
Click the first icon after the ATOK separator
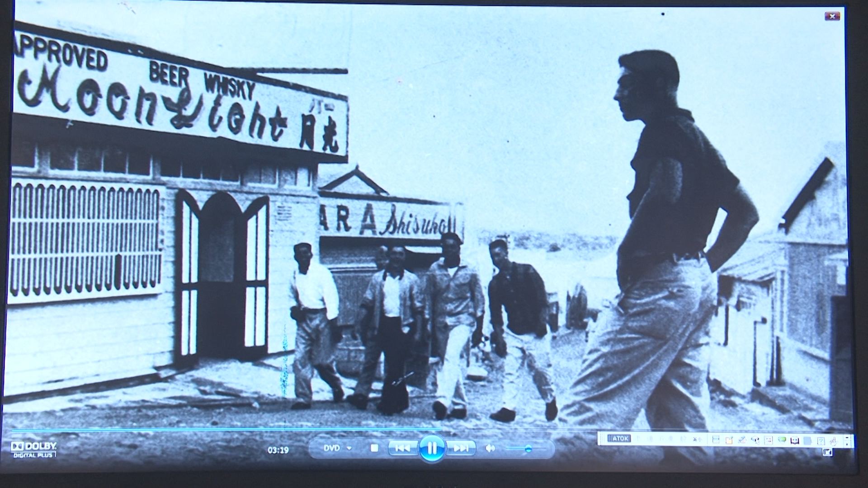click(716, 440)
